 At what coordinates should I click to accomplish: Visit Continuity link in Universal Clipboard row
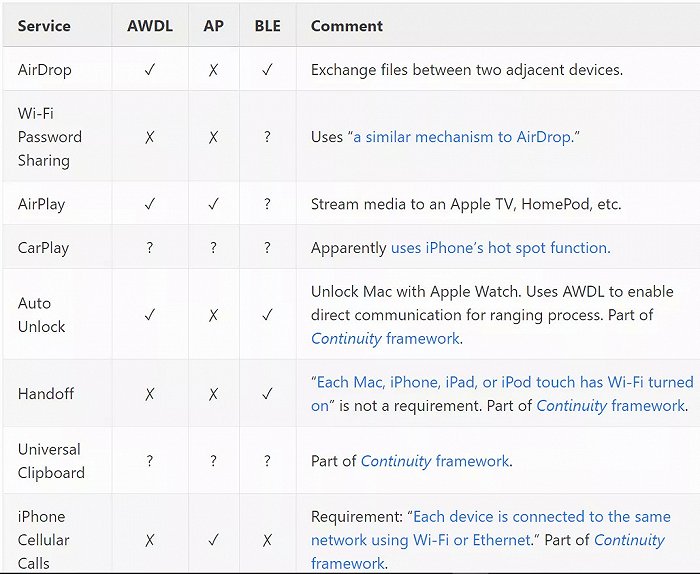pos(396,461)
